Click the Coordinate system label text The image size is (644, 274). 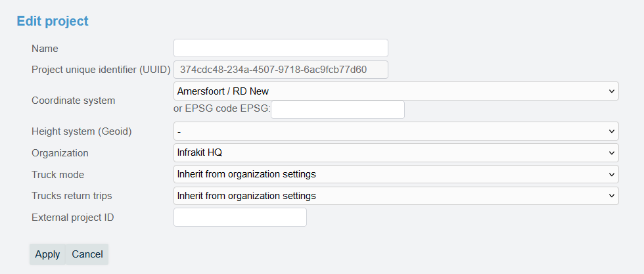[x=73, y=101]
